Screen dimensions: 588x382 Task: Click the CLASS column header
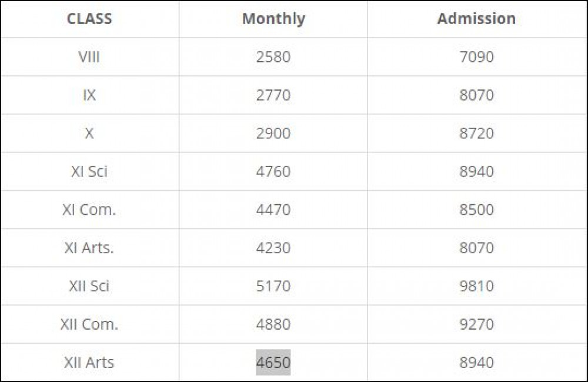(x=89, y=19)
